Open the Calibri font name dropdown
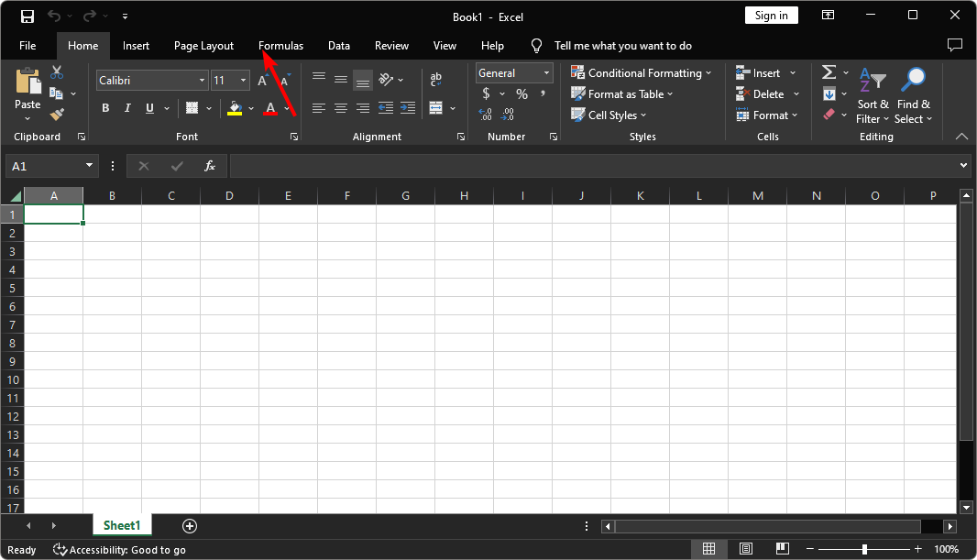 (202, 81)
